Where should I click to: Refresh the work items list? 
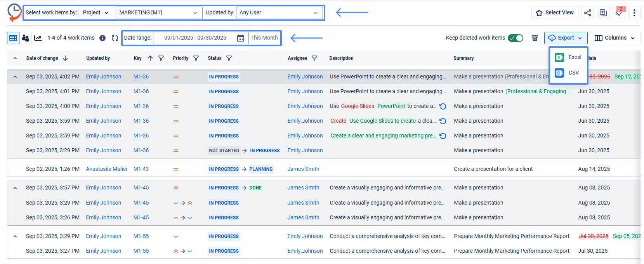coord(115,38)
